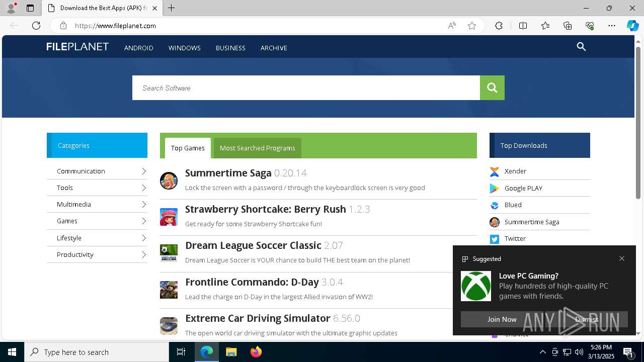Screen dimensions: 644x362
Task: Open the Read aloud icon in address bar
Action: pos(452,26)
